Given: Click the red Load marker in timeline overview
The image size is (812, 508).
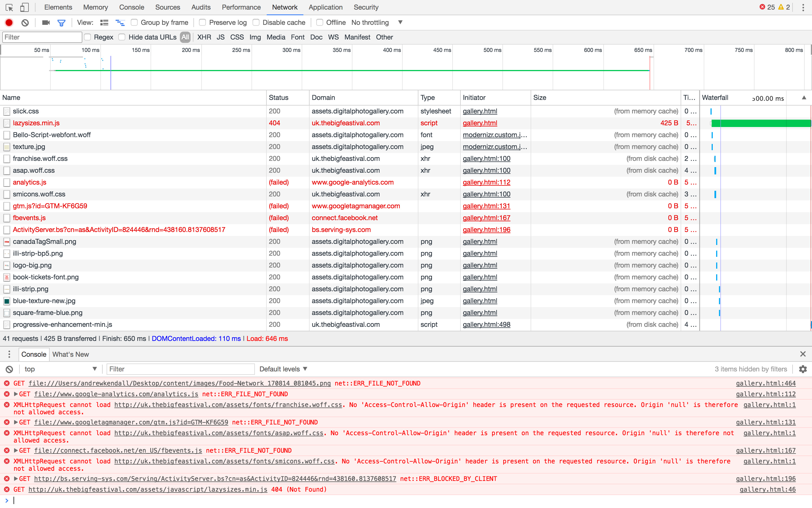Looking at the screenshot, I should 650,73.
